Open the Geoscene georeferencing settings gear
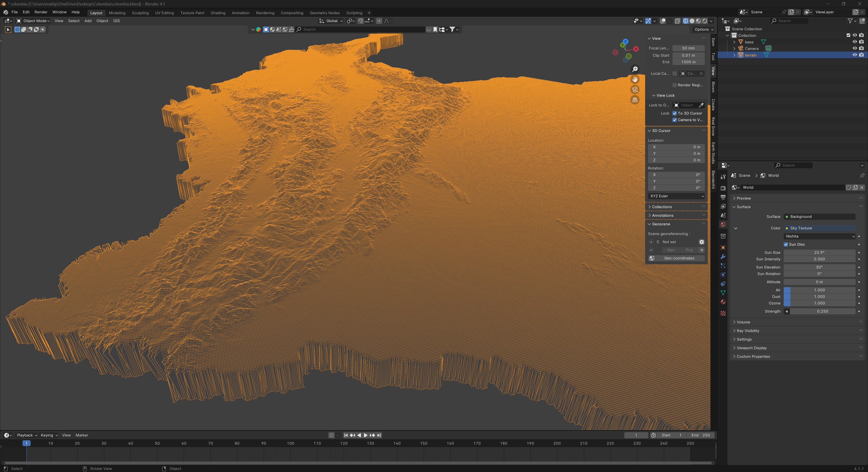 (701, 242)
